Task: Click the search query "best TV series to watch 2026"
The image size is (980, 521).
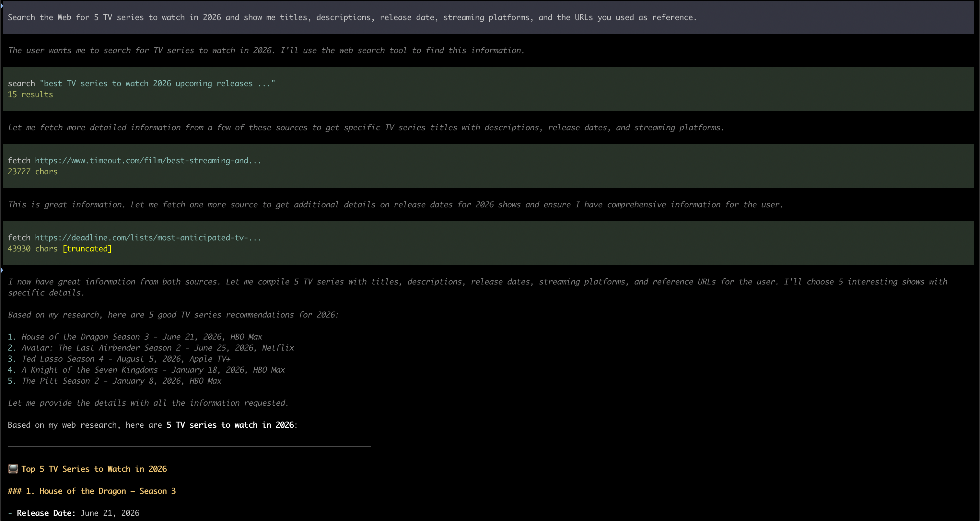Action: point(157,83)
